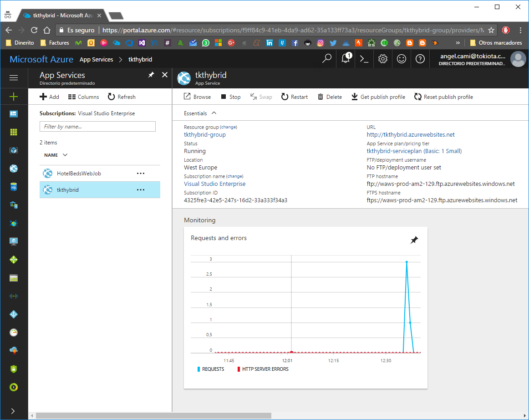Click App Services breadcrumb
The image size is (529, 420).
tap(96, 60)
